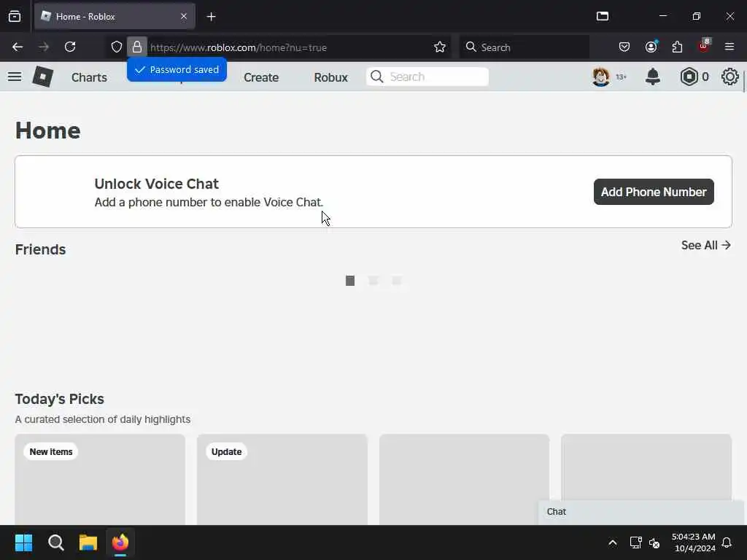This screenshot has width=747, height=560.
Task: Open the taskbar clock and date
Action: point(693,542)
